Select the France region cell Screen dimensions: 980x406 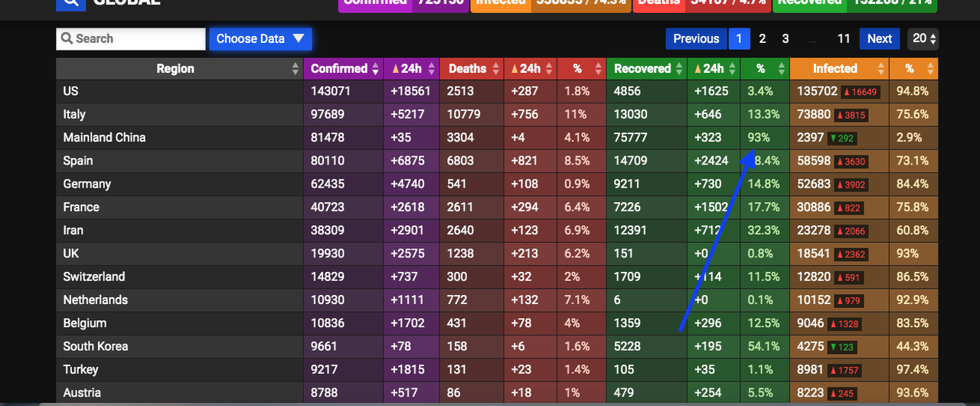(x=179, y=207)
